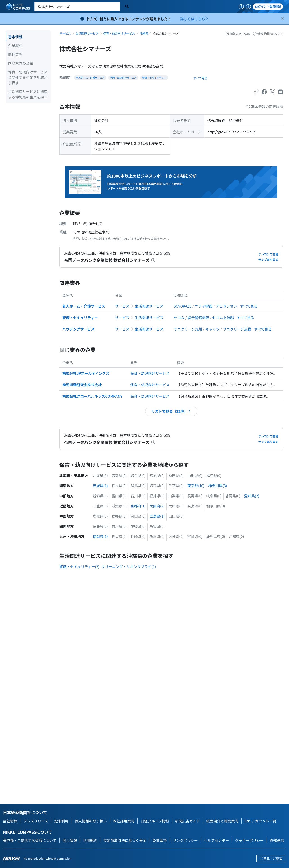Open 神奈川県(3) region link

pos(217,486)
